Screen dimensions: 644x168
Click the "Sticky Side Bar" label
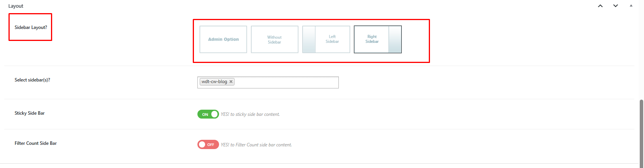[x=30, y=113]
